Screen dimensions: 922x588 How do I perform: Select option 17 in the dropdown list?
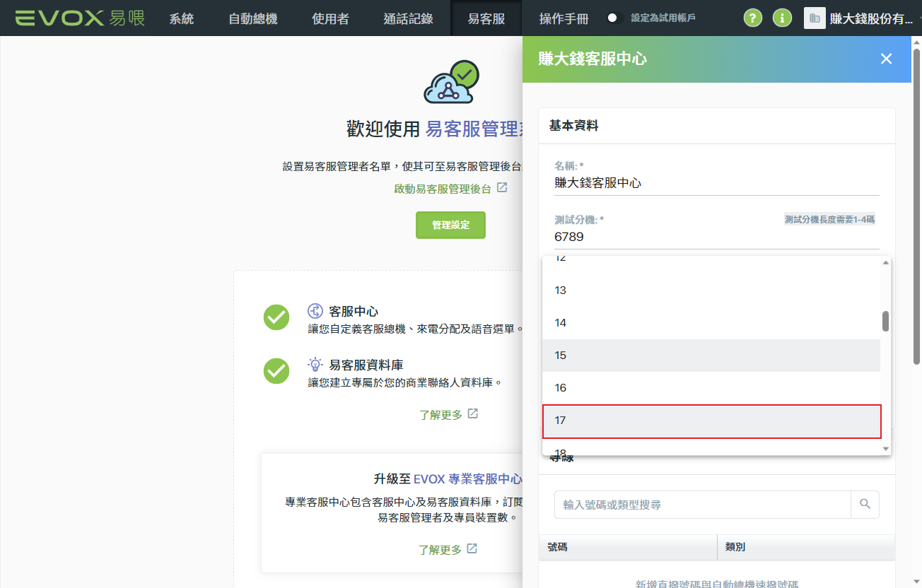pos(711,421)
